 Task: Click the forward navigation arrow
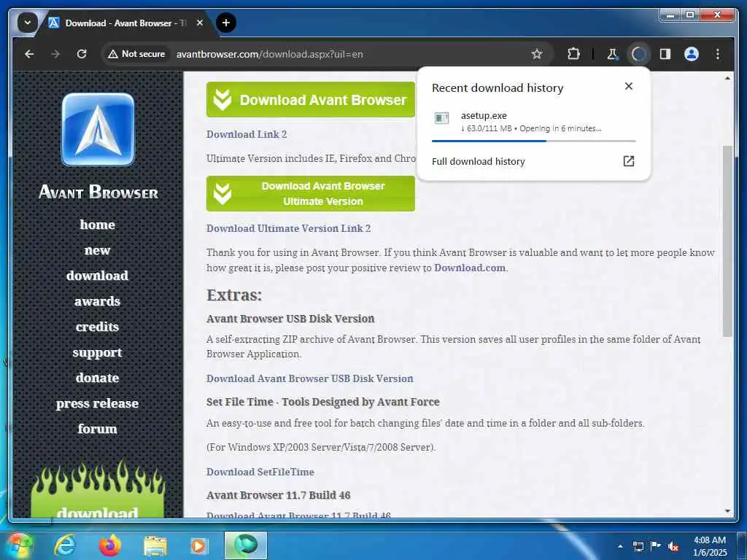pos(55,54)
